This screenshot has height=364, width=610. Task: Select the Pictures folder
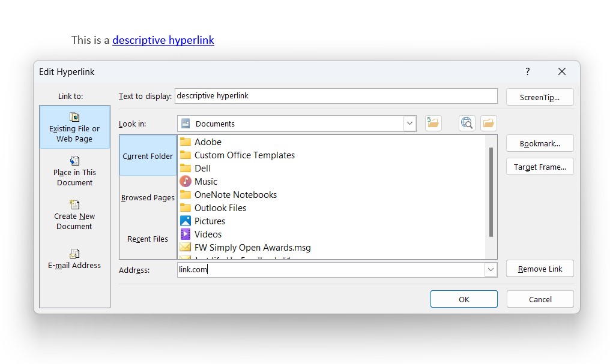point(202,221)
